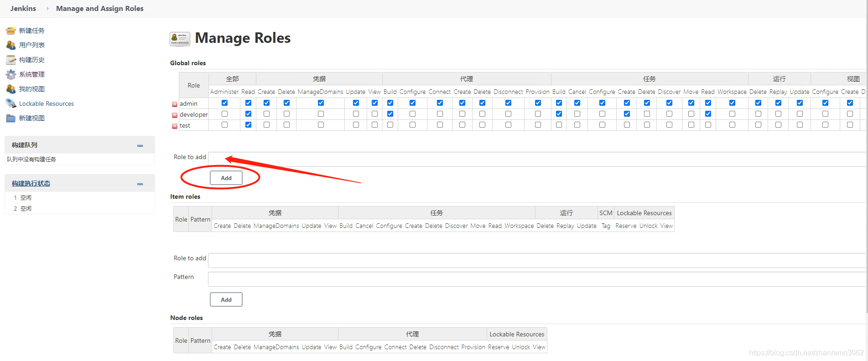Click Connect header in Node roles table
The height and width of the screenshot is (361, 868).
395,347
